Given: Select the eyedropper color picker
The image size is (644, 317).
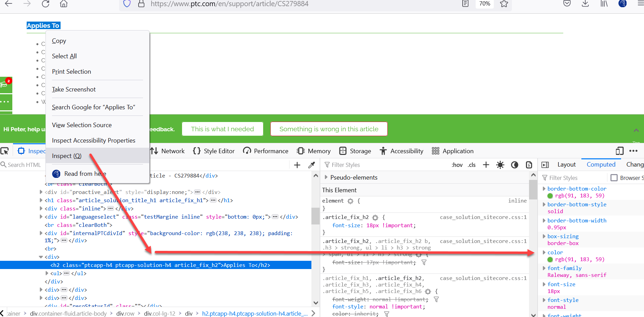Looking at the screenshot, I should point(311,165).
